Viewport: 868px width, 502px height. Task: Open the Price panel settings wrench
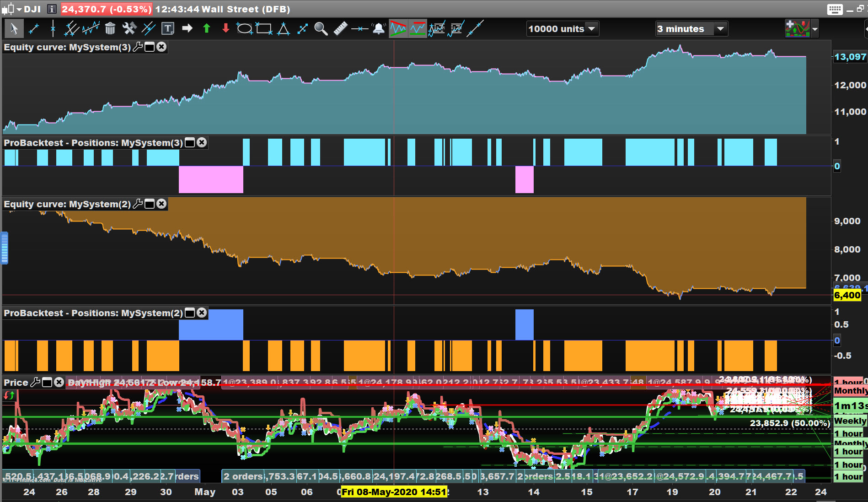pos(35,383)
